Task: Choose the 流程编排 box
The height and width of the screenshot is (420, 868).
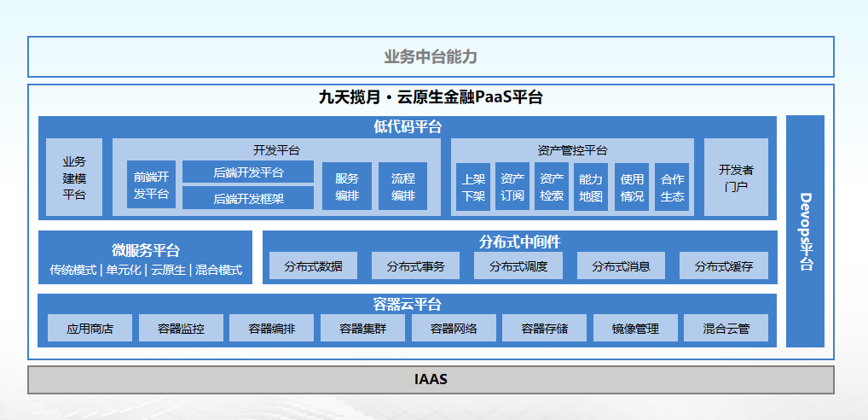Action: coord(402,186)
